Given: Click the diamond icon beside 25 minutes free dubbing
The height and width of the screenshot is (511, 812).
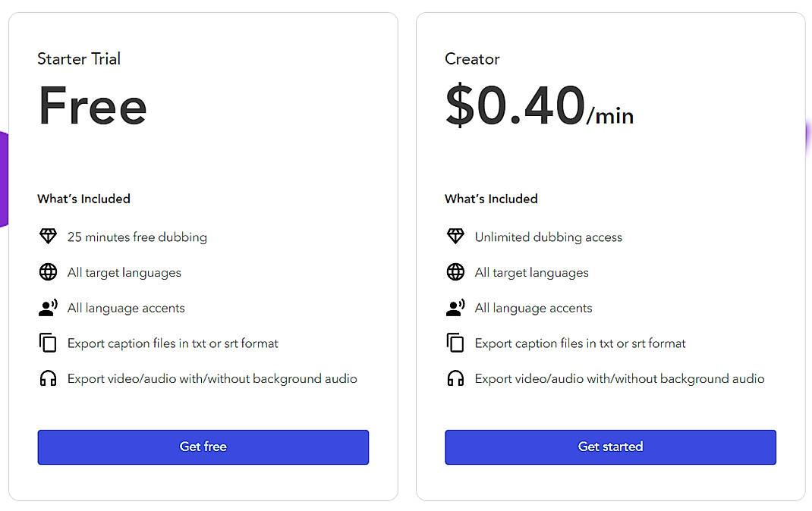Looking at the screenshot, I should (48, 237).
